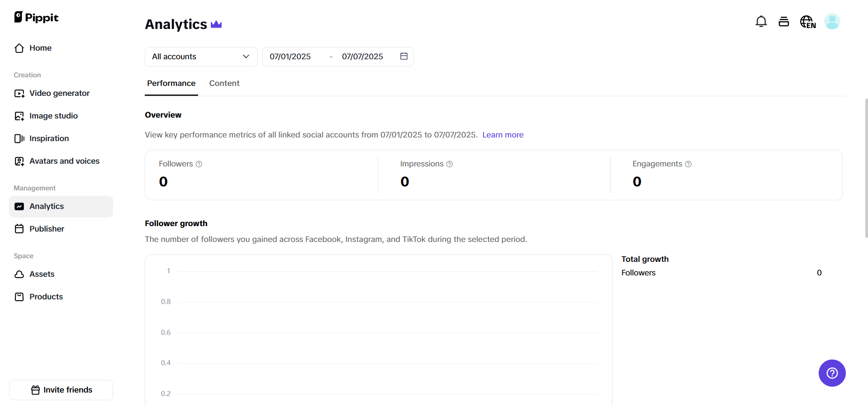Open the date range calendar picker
The width and height of the screenshot is (868, 407).
coord(403,56)
